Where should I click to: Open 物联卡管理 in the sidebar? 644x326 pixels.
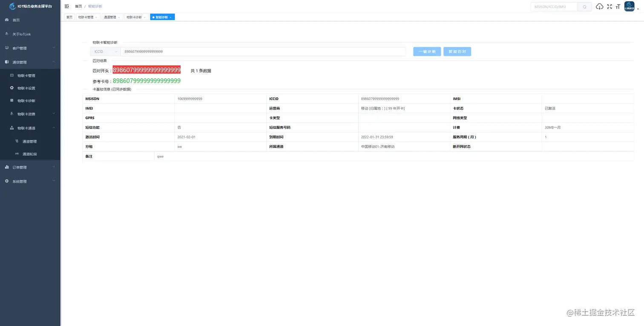(26, 75)
